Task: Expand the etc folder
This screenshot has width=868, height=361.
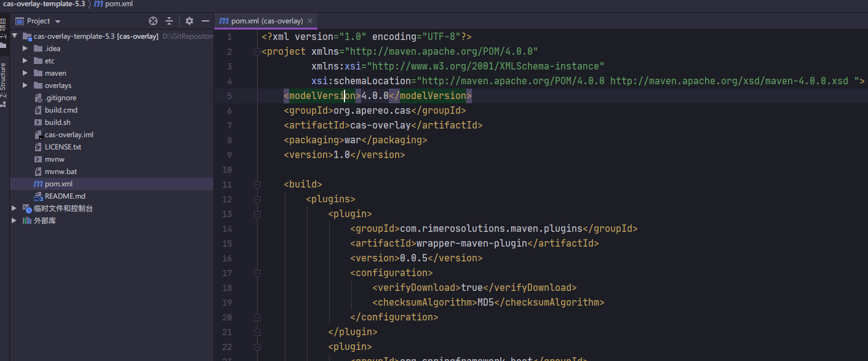Action: [25, 61]
